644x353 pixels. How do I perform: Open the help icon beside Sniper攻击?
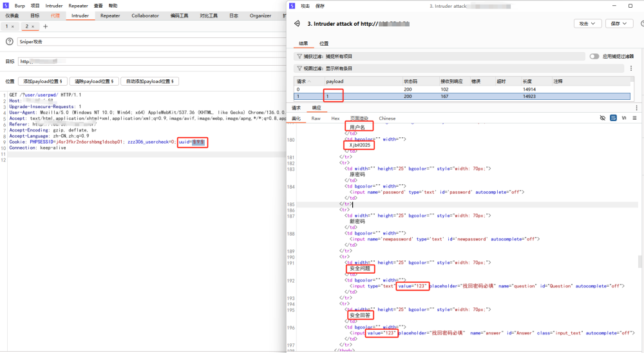point(10,41)
